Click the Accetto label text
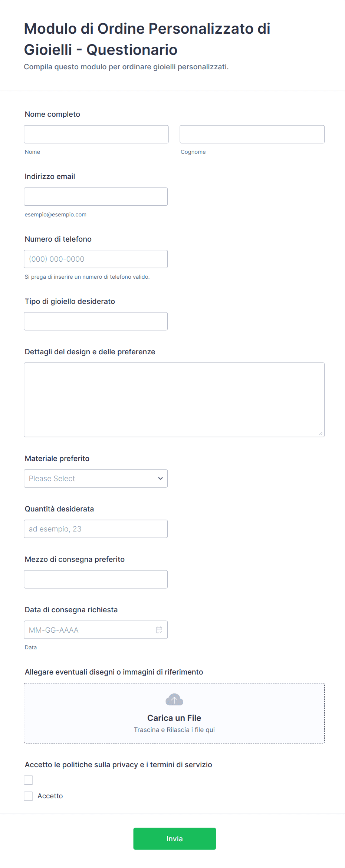Image resolution: width=345 pixels, height=868 pixels. pyautogui.click(x=50, y=796)
